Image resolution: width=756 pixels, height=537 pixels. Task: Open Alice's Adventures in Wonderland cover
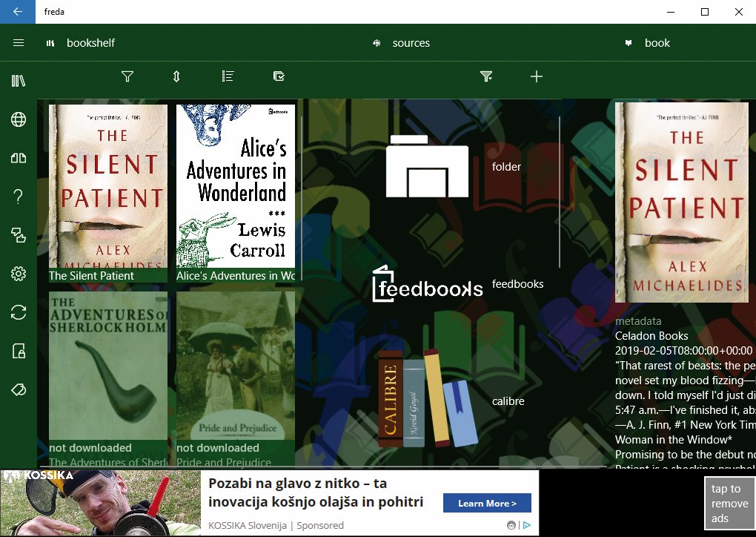[x=235, y=186]
